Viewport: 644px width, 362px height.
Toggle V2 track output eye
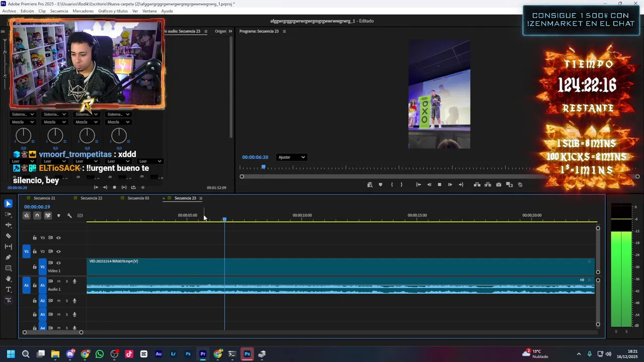click(58, 251)
